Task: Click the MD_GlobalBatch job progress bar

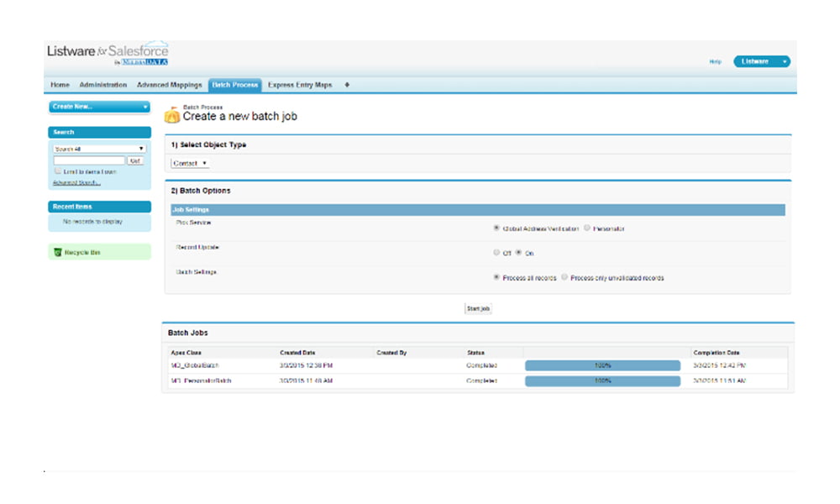Action: 602,365
